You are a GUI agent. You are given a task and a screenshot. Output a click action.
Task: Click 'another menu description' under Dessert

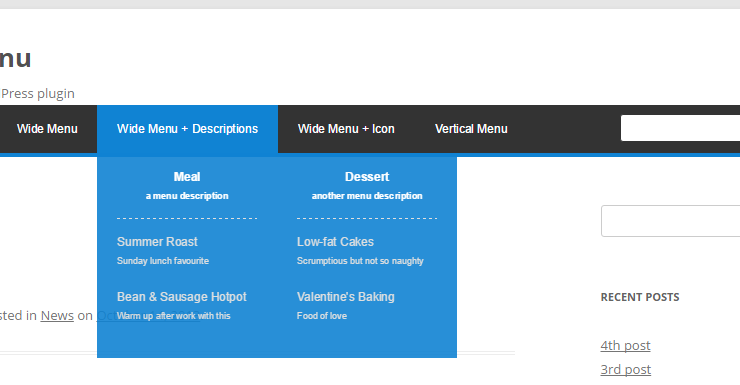tap(367, 196)
